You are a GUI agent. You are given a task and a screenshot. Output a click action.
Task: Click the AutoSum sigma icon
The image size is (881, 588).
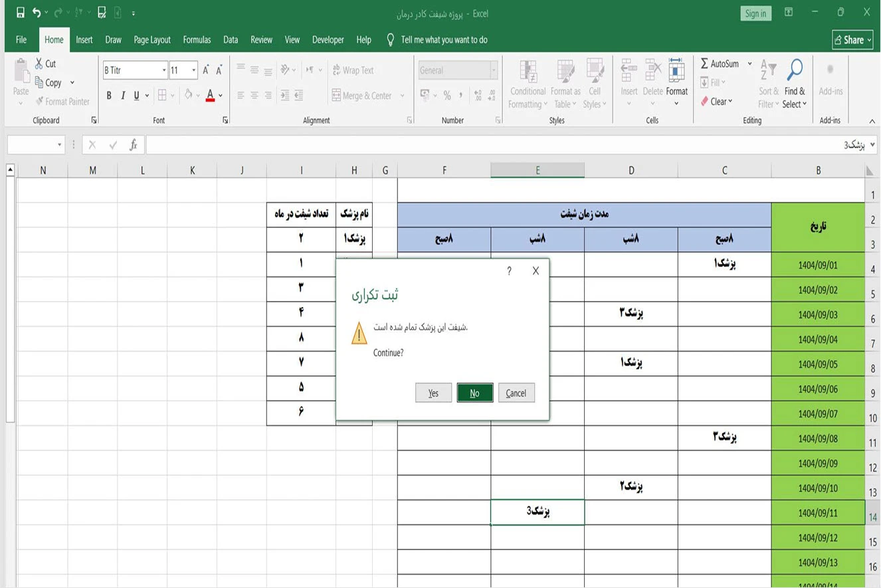point(704,64)
